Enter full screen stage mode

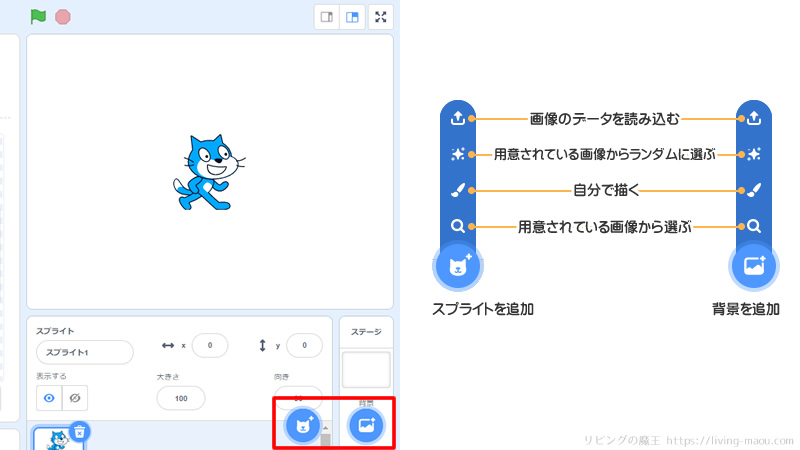(x=381, y=17)
